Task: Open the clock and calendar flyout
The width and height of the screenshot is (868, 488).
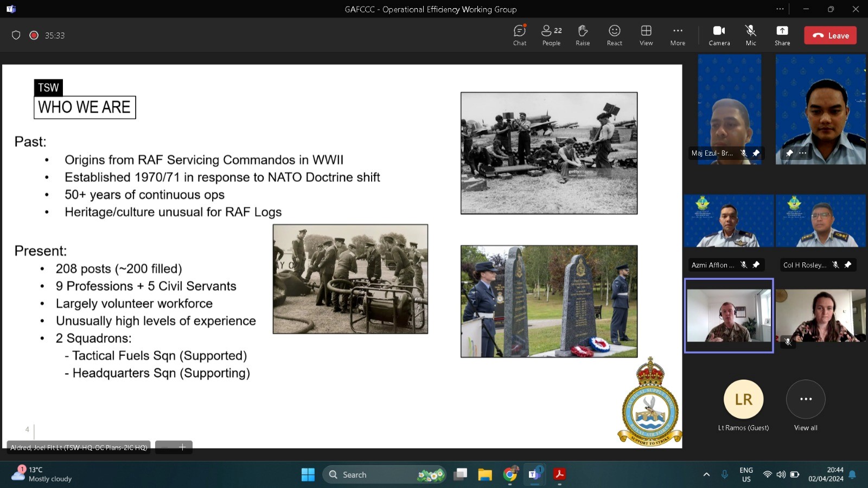Action: tap(826, 474)
